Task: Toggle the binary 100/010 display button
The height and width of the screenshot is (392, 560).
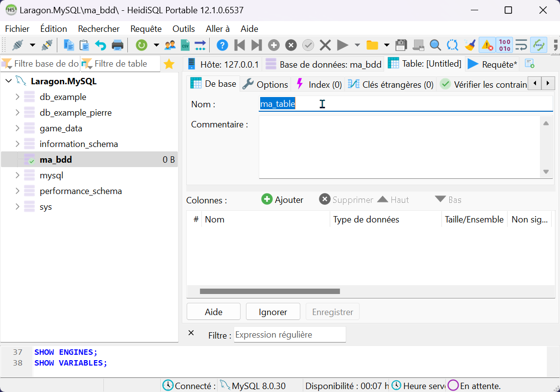Action: [x=505, y=46]
